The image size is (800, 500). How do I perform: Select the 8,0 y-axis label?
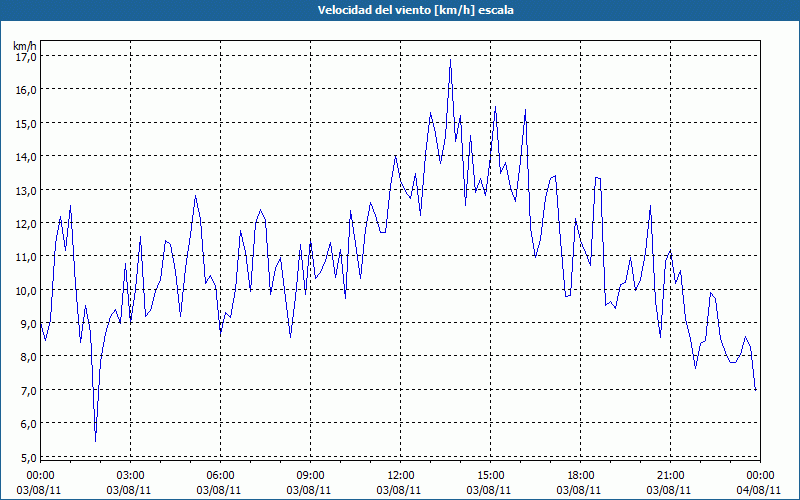(x=29, y=357)
